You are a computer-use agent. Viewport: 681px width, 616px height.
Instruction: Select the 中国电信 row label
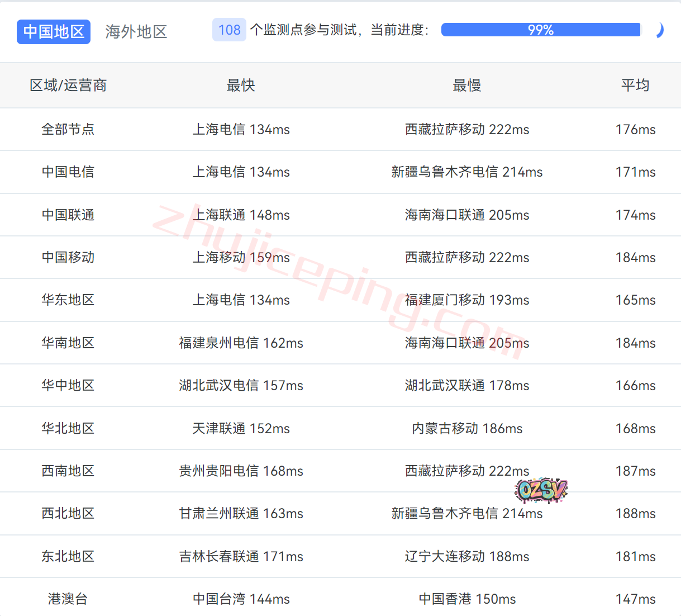point(68,172)
